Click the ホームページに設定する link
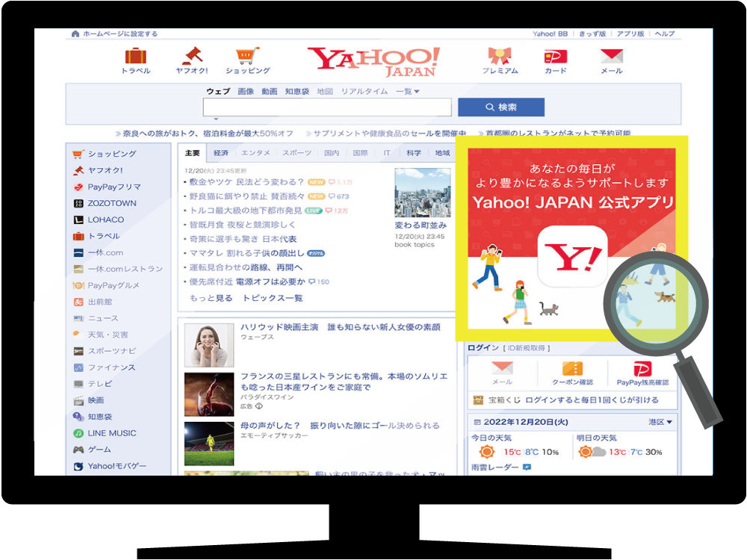Image resolution: width=747 pixels, height=560 pixels. click(120, 34)
